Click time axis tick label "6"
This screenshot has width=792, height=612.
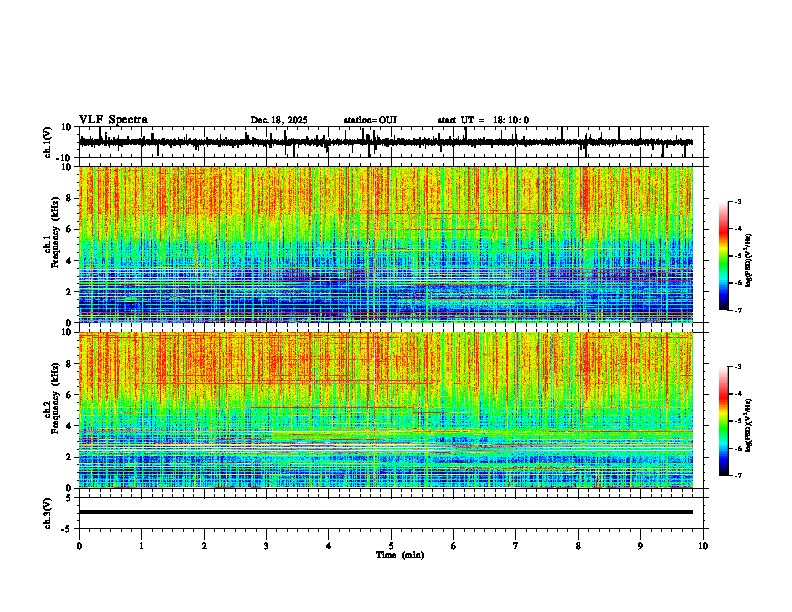pyautogui.click(x=453, y=546)
